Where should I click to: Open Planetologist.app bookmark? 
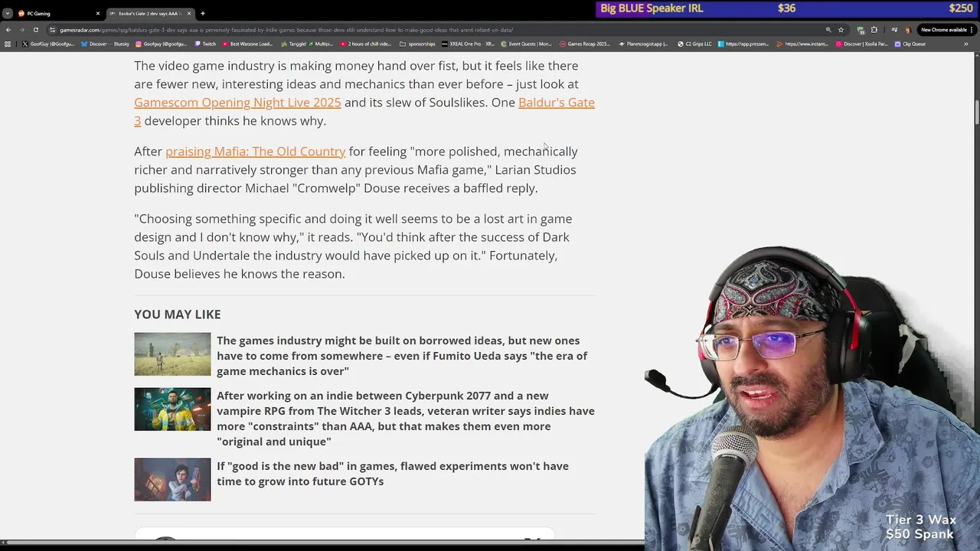tap(645, 44)
